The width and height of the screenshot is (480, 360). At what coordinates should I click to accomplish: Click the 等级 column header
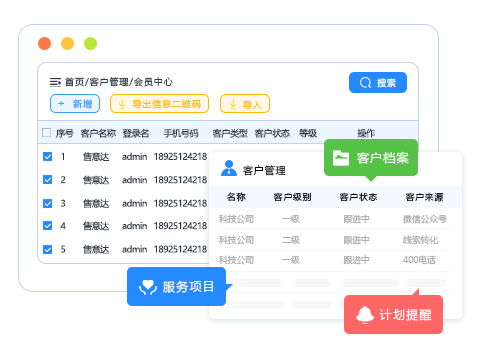308,133
